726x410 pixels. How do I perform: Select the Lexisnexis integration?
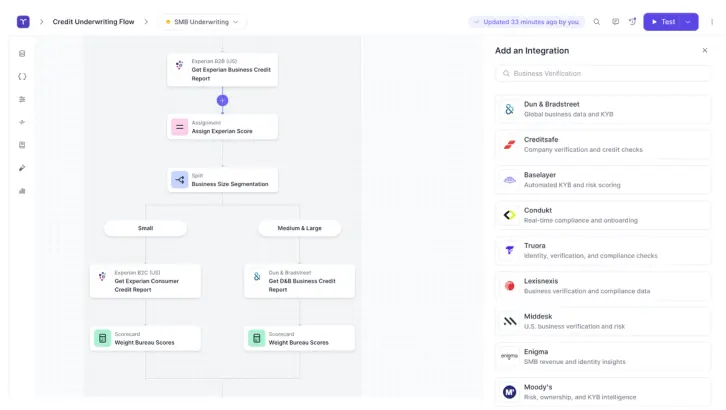pyautogui.click(x=603, y=286)
